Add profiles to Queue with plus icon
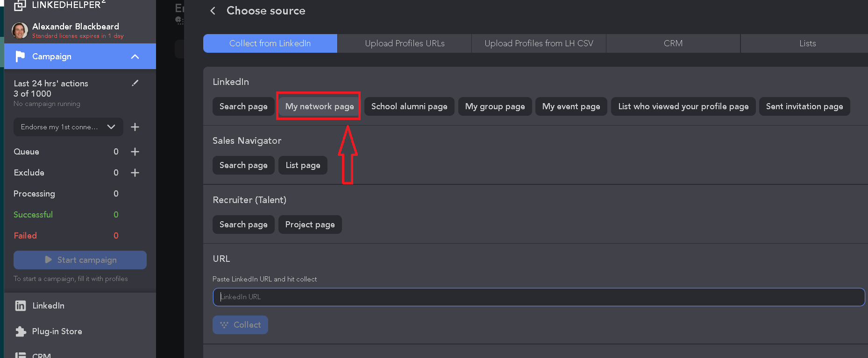The height and width of the screenshot is (358, 868). pos(135,152)
